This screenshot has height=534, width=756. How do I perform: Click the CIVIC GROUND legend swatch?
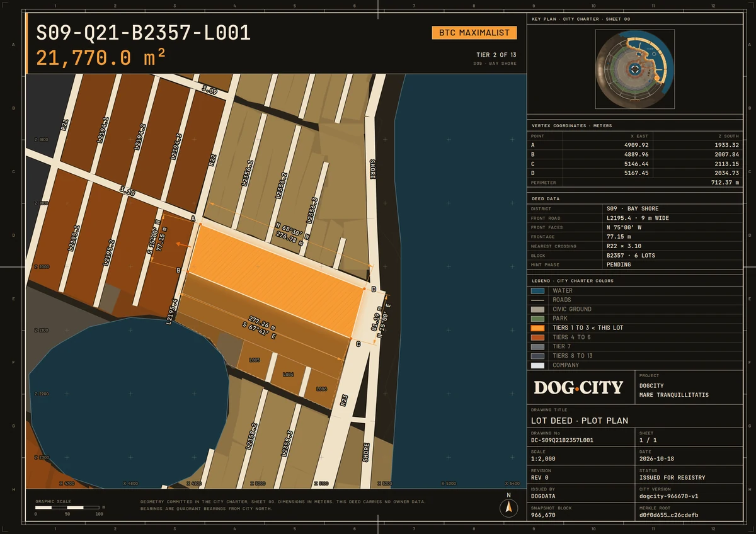(537, 309)
